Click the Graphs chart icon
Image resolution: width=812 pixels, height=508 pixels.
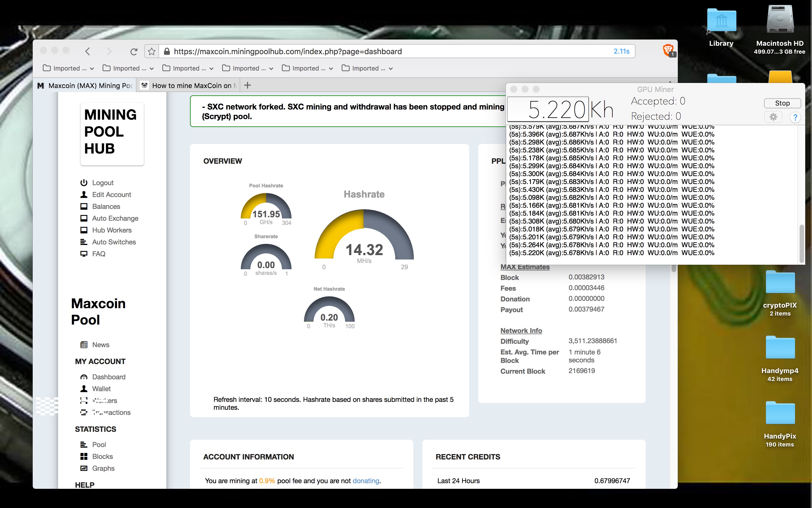click(x=84, y=468)
